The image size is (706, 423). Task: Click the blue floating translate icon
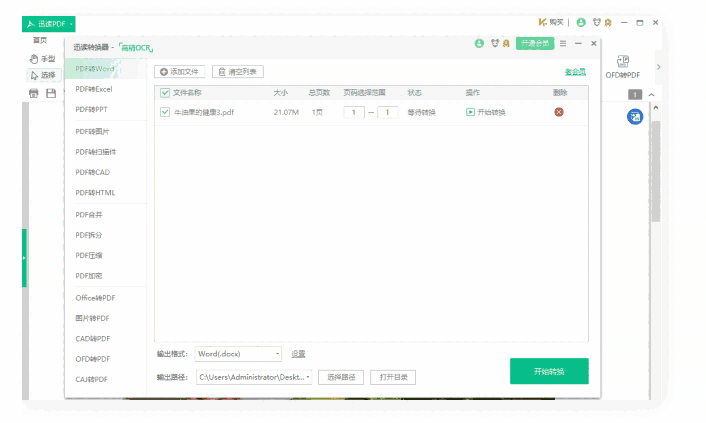(x=635, y=117)
